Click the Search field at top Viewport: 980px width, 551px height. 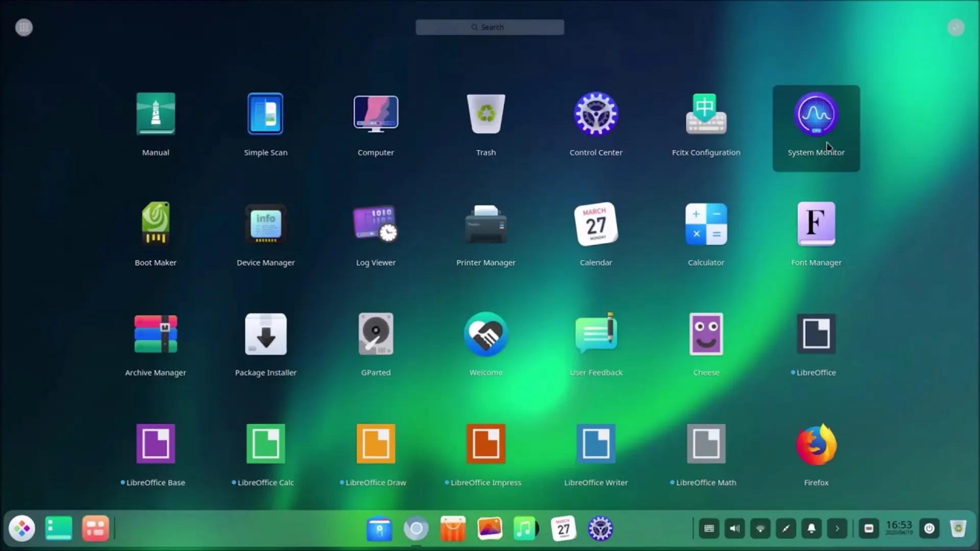[489, 27]
